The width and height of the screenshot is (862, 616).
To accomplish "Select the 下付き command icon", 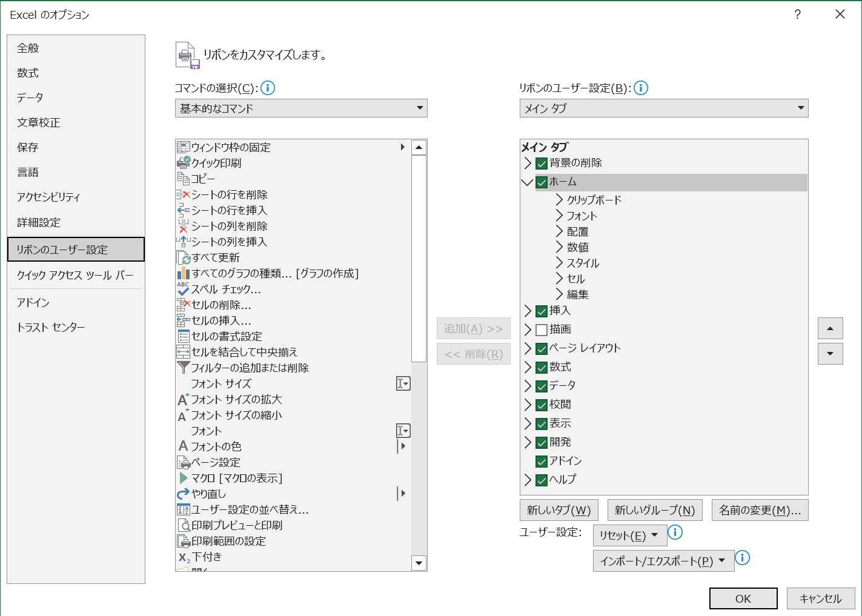I will tap(184, 557).
